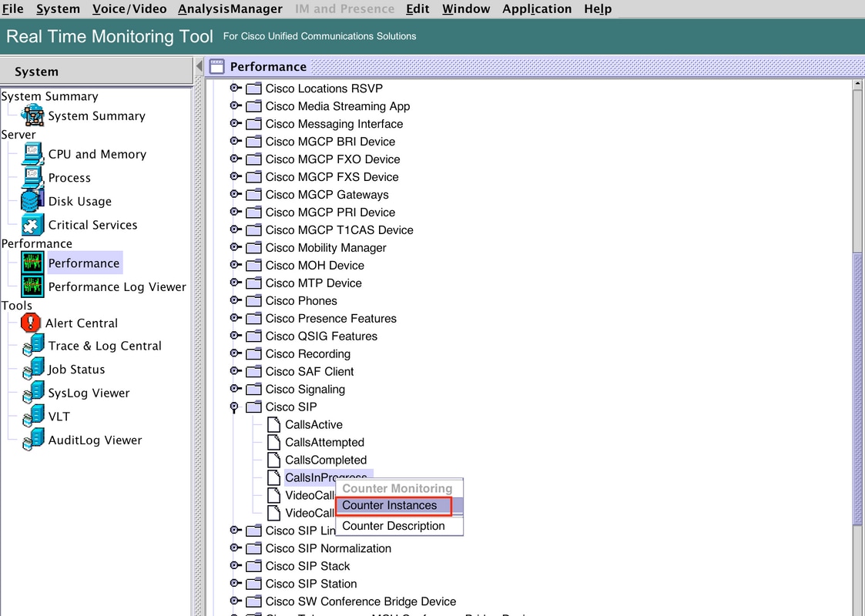Click the Cisco SIP Stack folder icon
Viewport: 865px width, 616px height.
[253, 566]
